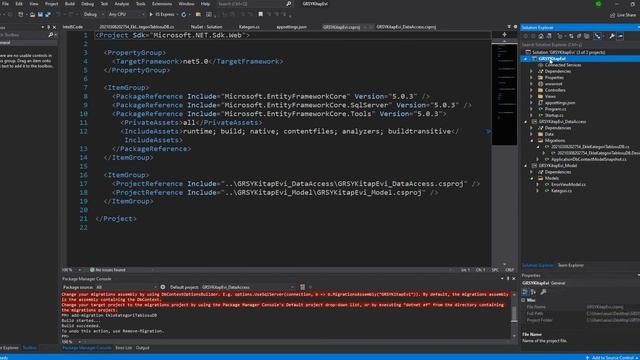This screenshot has height=360, width=640.
Task: Select Connected Services in Solution Explorer
Action: coord(563,65)
